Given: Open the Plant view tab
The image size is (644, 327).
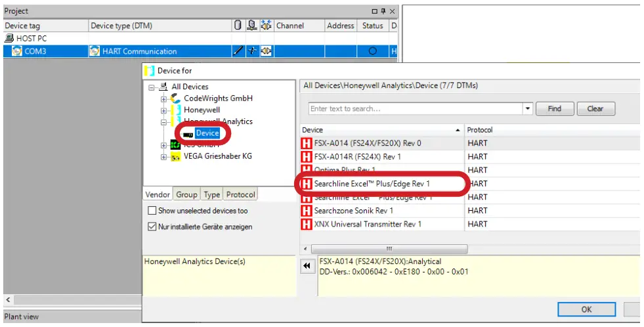Looking at the screenshot, I should pos(22,316).
